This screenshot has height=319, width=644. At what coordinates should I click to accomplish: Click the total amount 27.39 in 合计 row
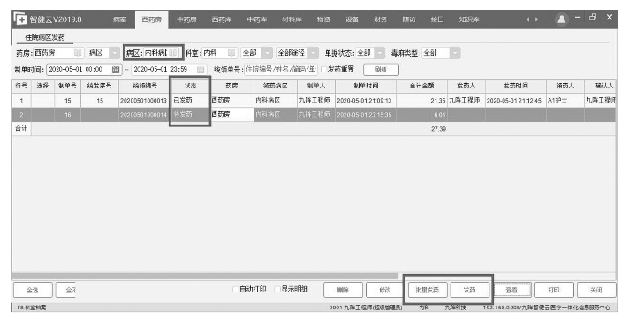438,129
